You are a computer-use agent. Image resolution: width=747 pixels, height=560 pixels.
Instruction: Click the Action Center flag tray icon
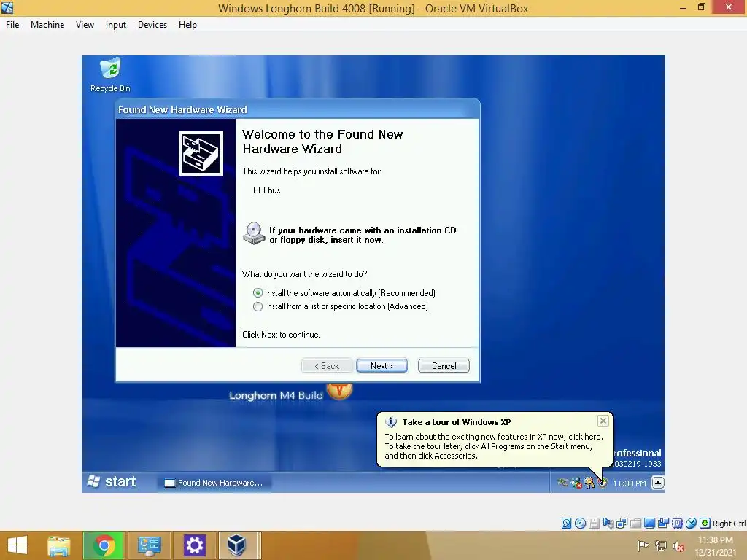[x=643, y=546]
